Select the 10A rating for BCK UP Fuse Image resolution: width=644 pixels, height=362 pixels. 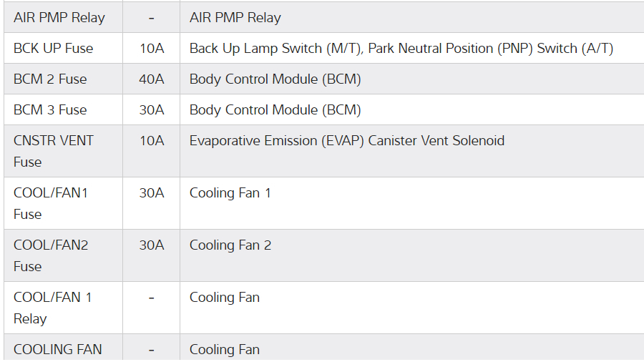pyautogui.click(x=151, y=49)
